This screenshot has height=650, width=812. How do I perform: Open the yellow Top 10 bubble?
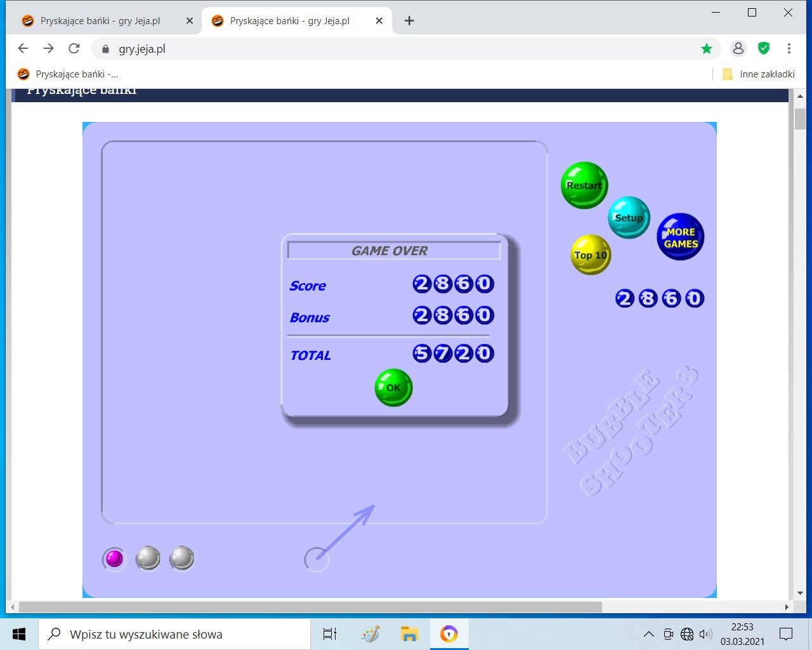coord(591,255)
